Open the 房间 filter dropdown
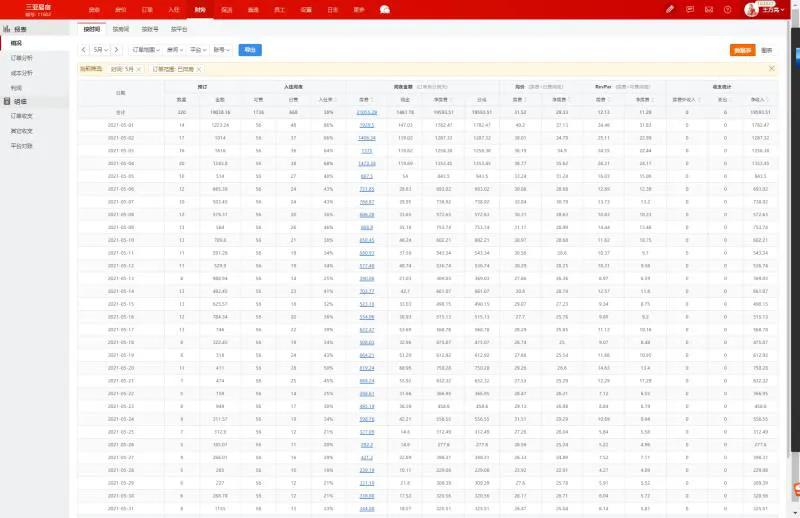Screen dimensions: 800x518 (x=174, y=50)
